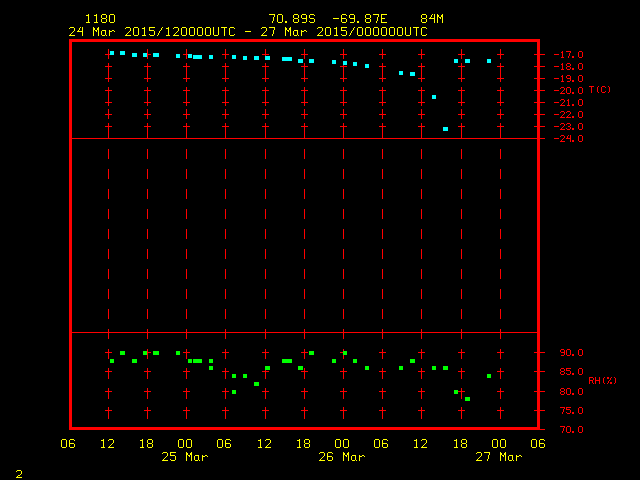Click the T(C) temperature axis label
Viewport: 640px width, 480px height.
tap(599, 90)
